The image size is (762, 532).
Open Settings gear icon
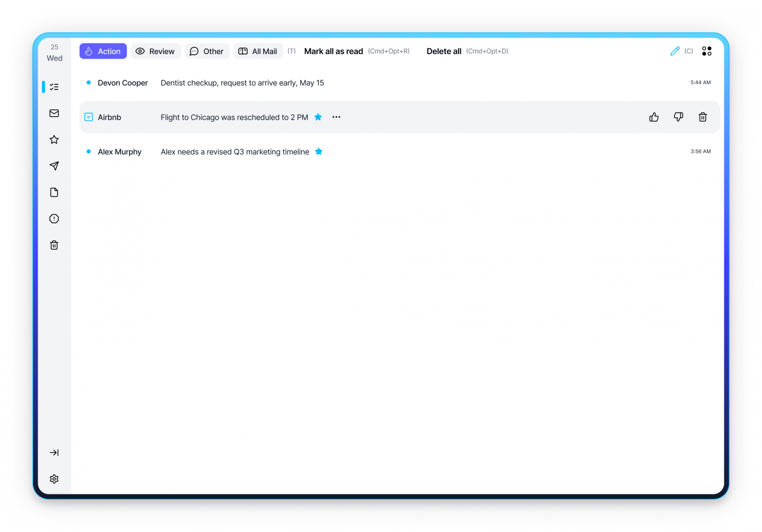click(x=54, y=479)
